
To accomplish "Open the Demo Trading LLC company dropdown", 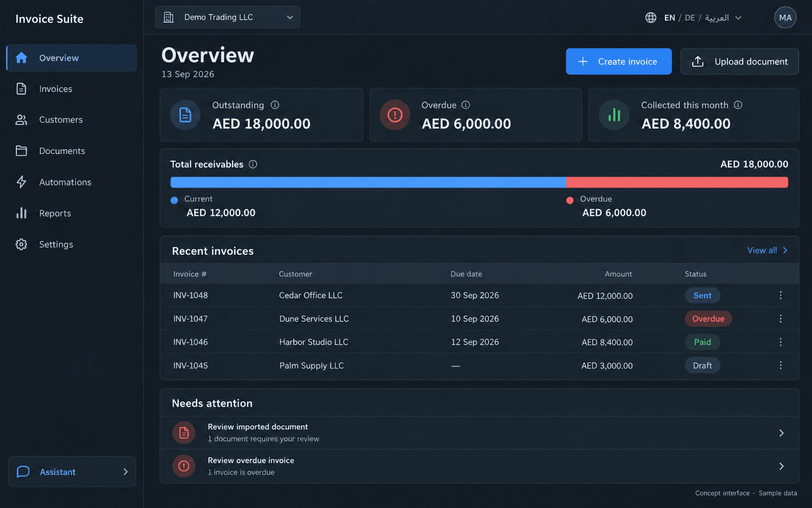I will [x=228, y=17].
